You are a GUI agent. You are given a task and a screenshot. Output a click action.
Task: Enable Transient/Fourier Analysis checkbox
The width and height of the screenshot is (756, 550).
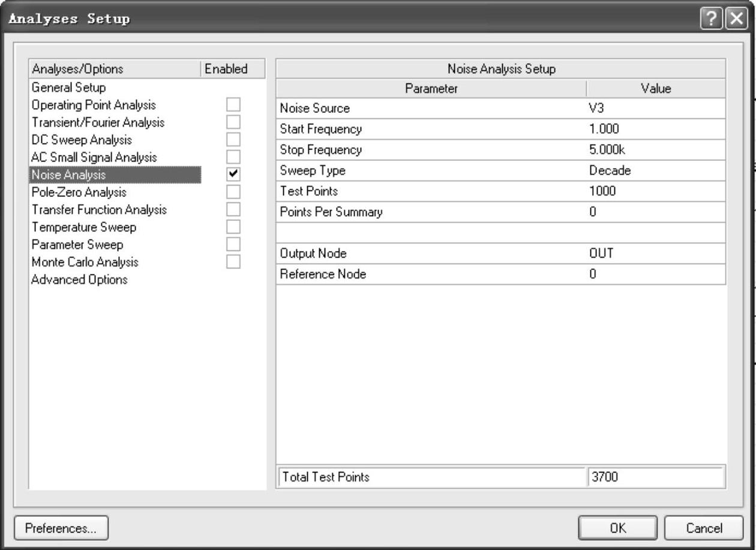pos(233,122)
